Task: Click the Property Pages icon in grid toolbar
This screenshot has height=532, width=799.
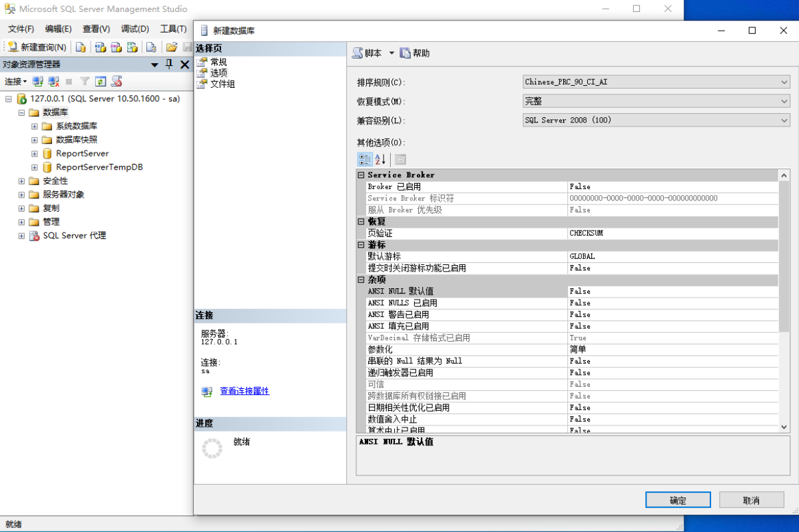Action: (400, 159)
